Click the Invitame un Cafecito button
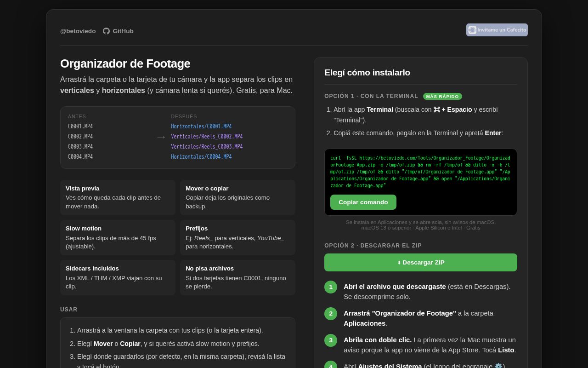This screenshot has height=368, width=588. (x=497, y=30)
